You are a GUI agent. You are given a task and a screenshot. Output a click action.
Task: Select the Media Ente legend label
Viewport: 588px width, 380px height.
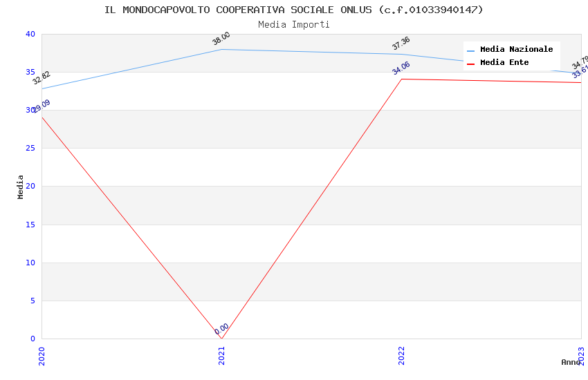(x=504, y=62)
